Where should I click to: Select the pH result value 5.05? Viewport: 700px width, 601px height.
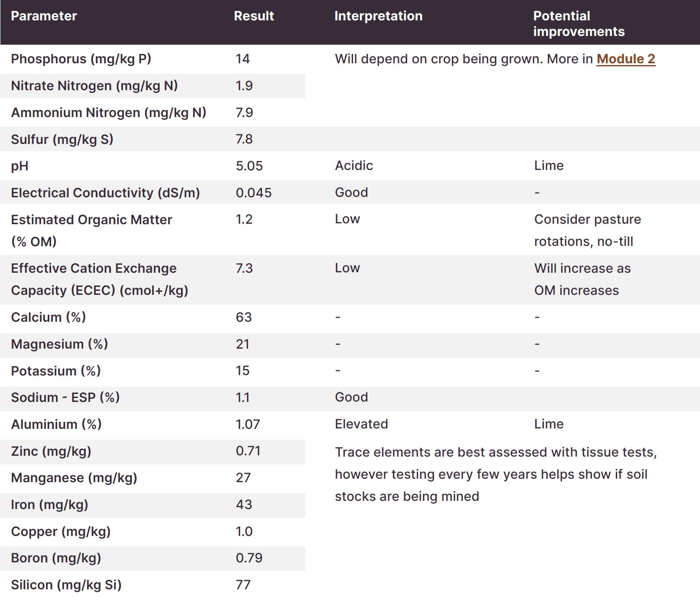click(x=249, y=166)
